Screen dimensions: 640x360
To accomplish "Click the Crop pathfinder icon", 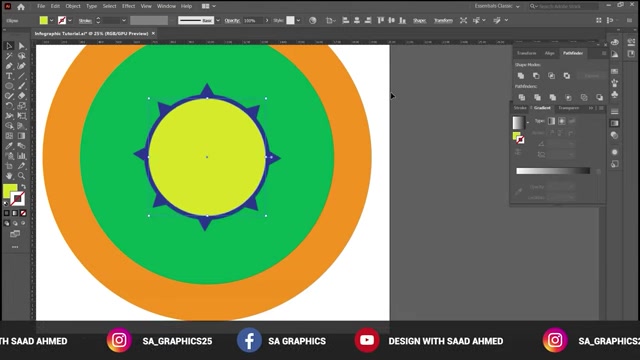I will pos(568,97).
